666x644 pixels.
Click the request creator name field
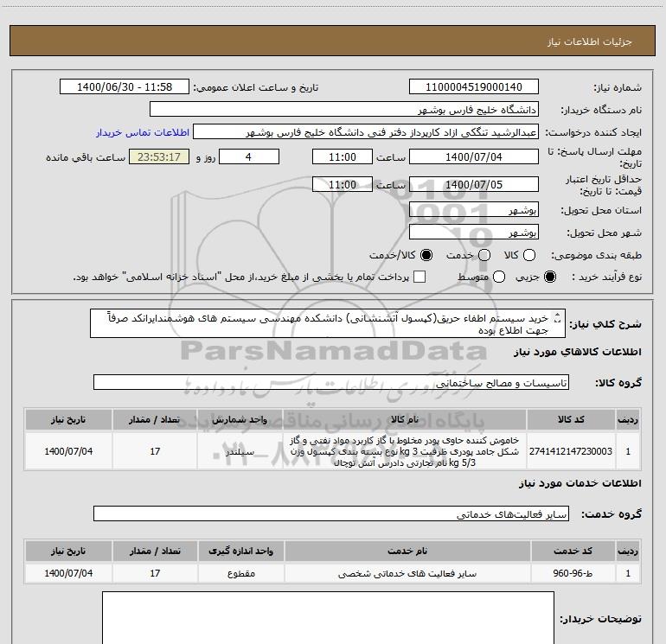[x=366, y=132]
